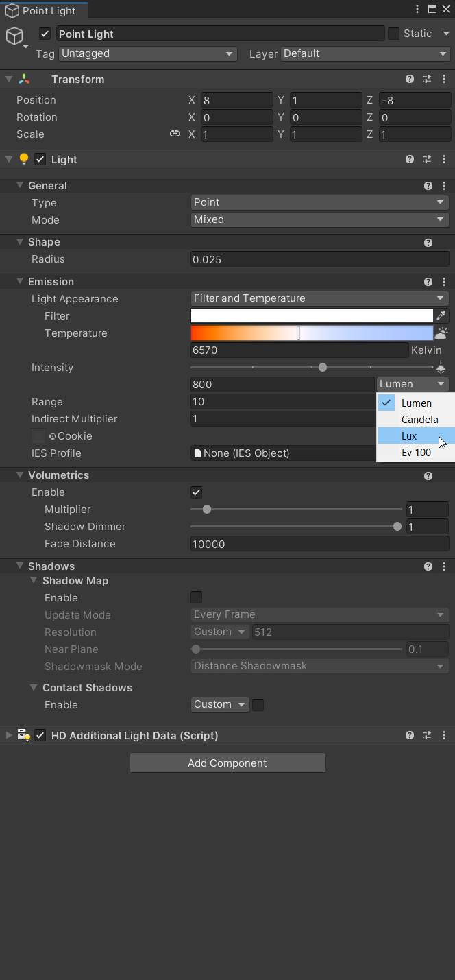
Task: Open the Layer dropdown
Action: point(365,53)
